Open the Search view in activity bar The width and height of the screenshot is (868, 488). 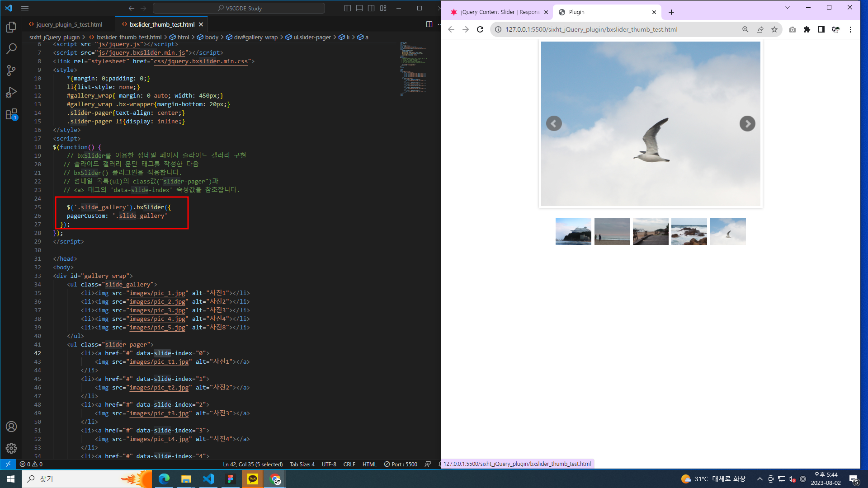click(11, 49)
